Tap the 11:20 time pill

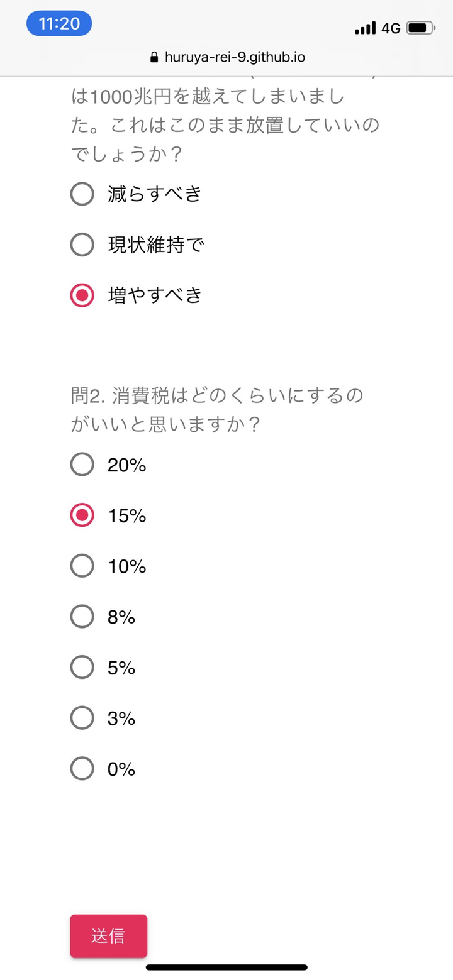59,24
